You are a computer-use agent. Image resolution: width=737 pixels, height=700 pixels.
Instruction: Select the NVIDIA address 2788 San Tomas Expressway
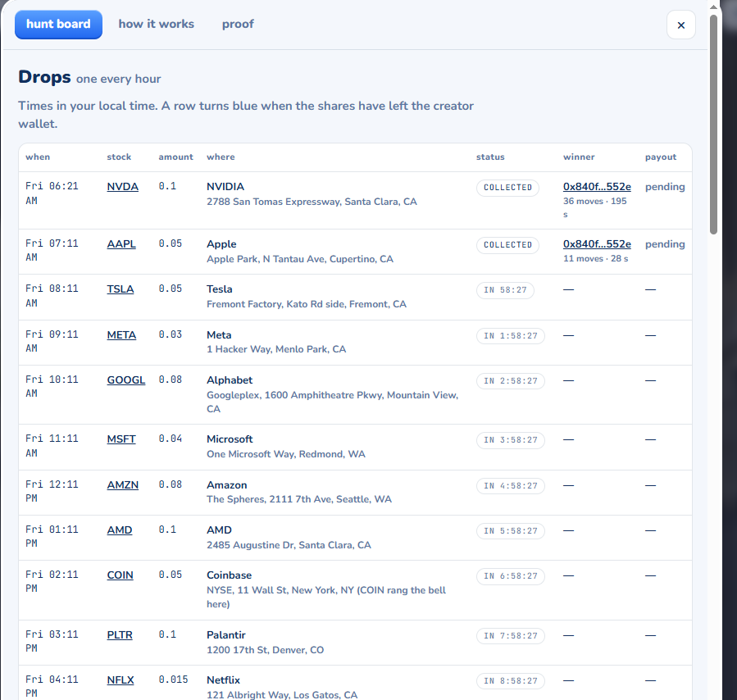312,202
